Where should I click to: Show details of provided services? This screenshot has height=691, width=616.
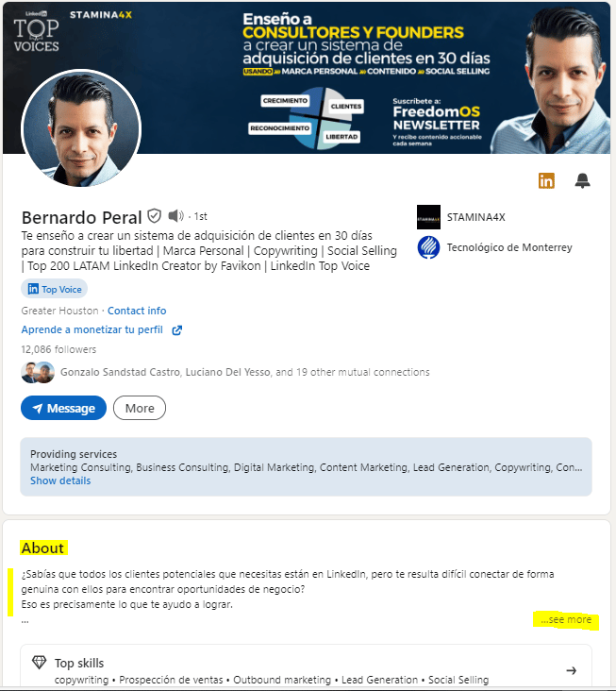click(60, 480)
